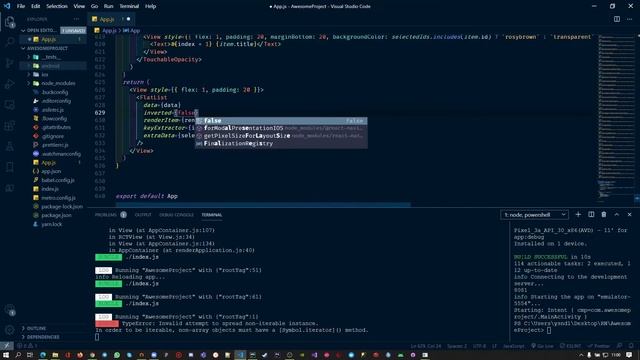Image resolution: width=640 pixels, height=360 pixels.
Task: Split the editor right
Action: click(617, 19)
